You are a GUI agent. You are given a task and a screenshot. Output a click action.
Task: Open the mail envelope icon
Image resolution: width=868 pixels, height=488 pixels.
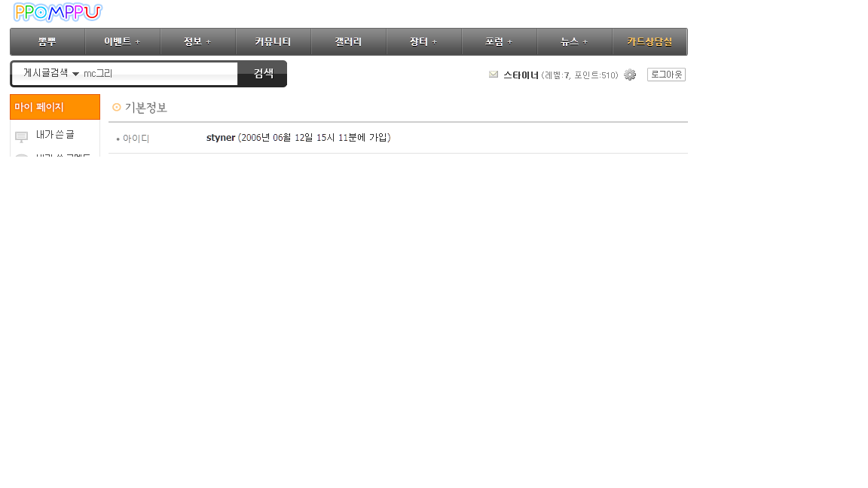pyautogui.click(x=494, y=75)
